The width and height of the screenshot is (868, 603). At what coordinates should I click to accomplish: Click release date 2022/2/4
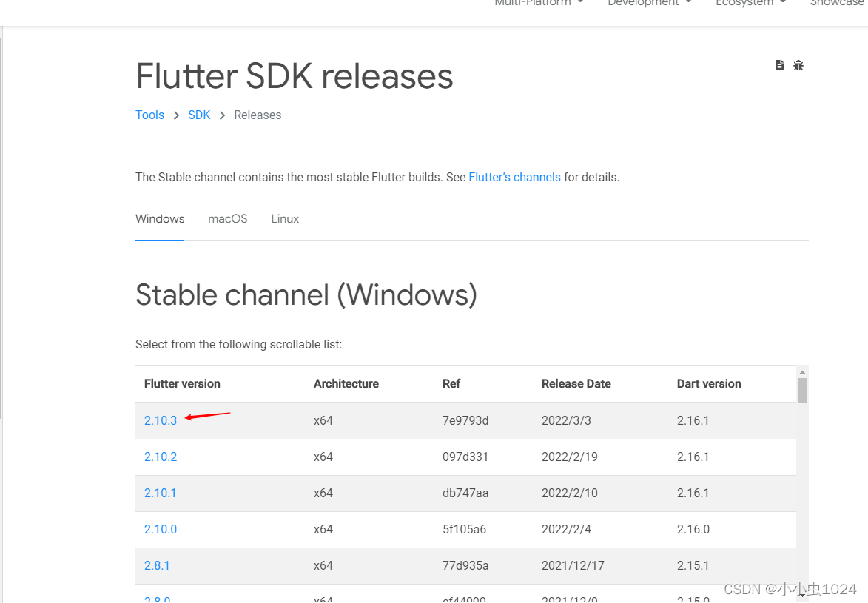566,529
